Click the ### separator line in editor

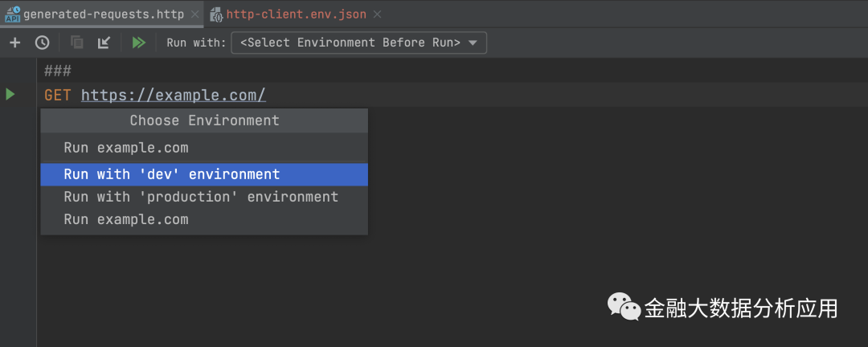[x=58, y=71]
